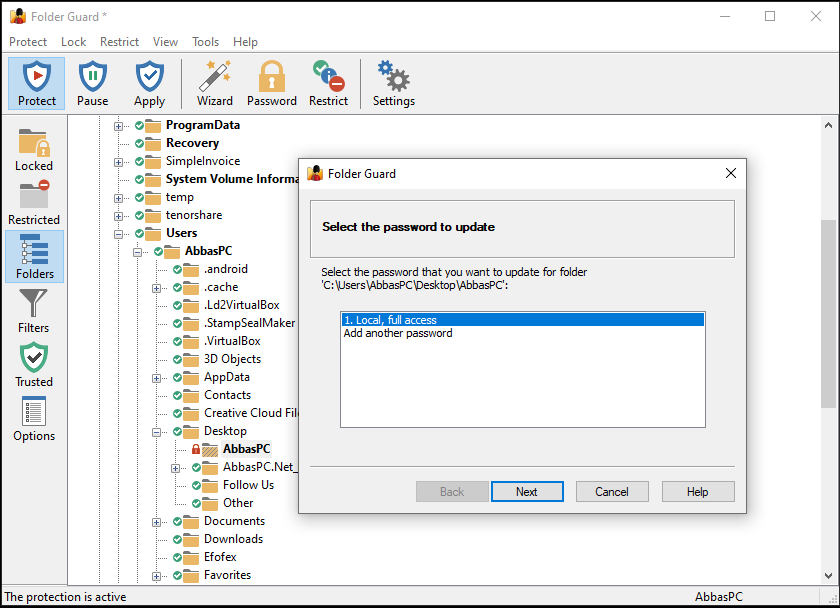The height and width of the screenshot is (608, 840).
Task: Expand the ProgramData folder node
Action: [118, 126]
